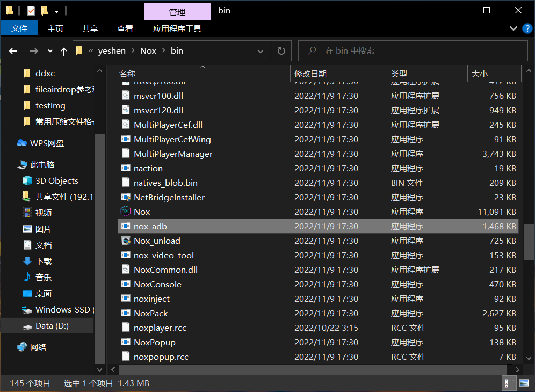Navigate to Nox in address bar
535x392 pixels.
148,51
